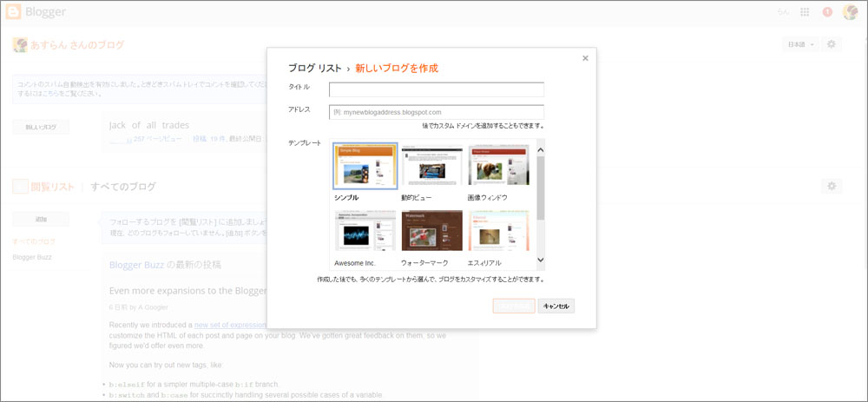Viewport: 868px width, 402px height.
Task: Select the 画像ウィンドウ template thumbnail
Action: click(x=499, y=165)
